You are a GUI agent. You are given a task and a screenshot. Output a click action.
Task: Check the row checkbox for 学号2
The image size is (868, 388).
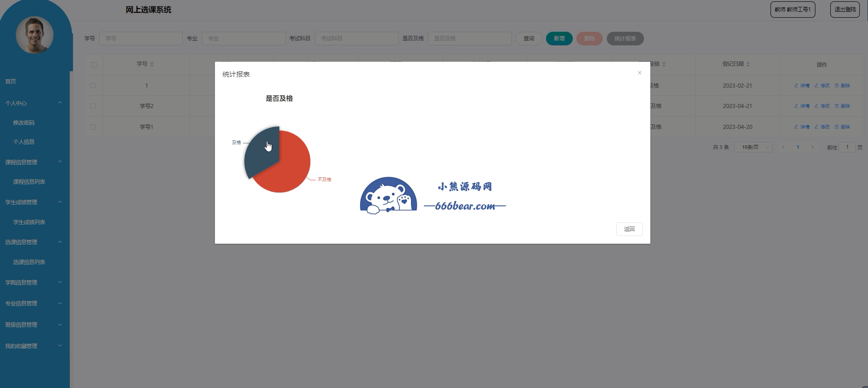tap(93, 106)
